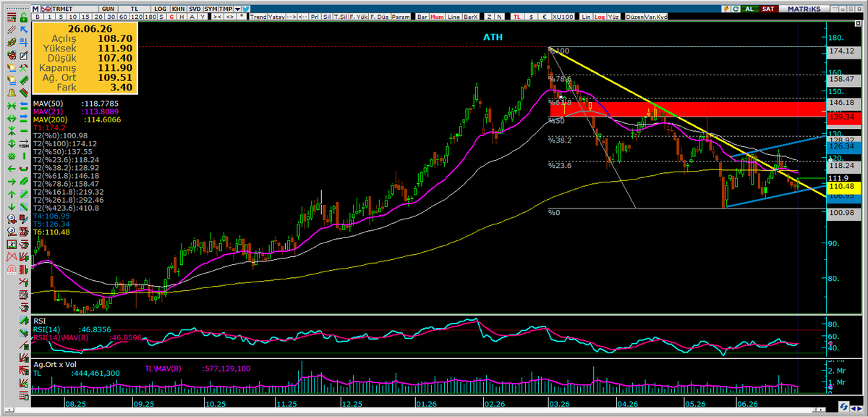Click the blue 126.34 price label

tap(844, 146)
